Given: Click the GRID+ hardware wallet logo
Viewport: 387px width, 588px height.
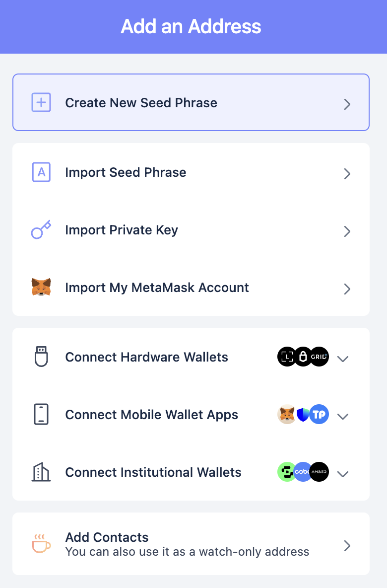Looking at the screenshot, I should [x=319, y=357].
